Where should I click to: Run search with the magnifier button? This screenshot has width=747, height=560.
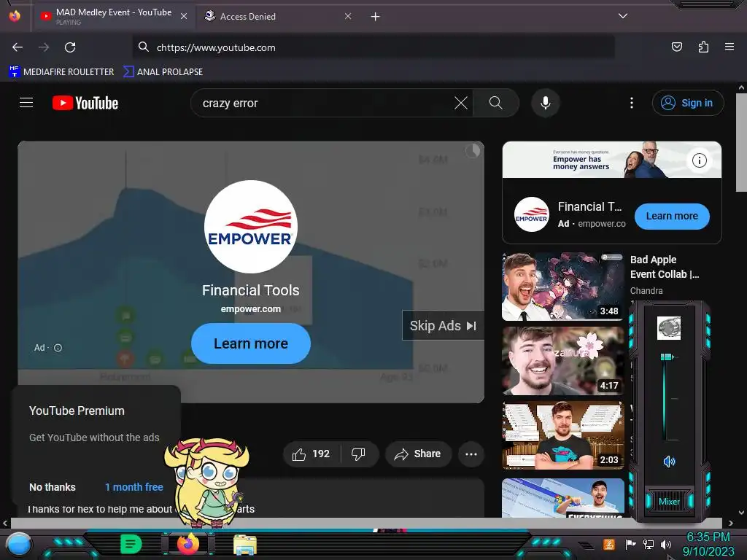(496, 103)
